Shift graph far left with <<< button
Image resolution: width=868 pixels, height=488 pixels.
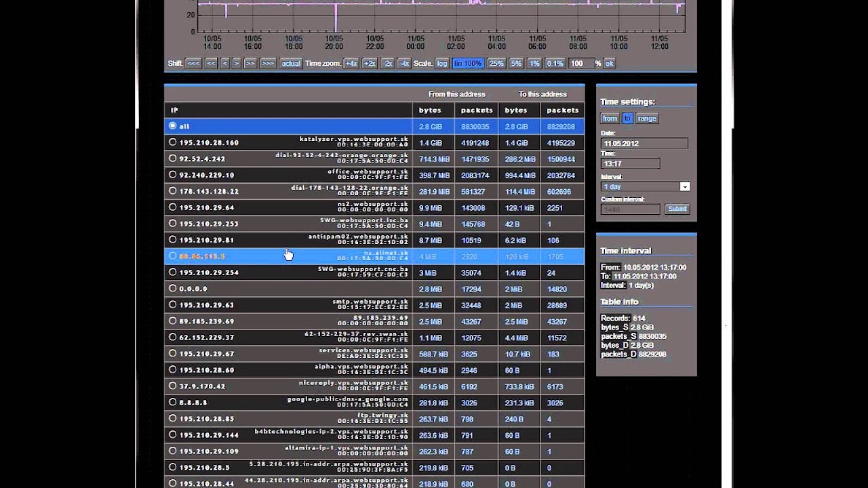click(193, 63)
